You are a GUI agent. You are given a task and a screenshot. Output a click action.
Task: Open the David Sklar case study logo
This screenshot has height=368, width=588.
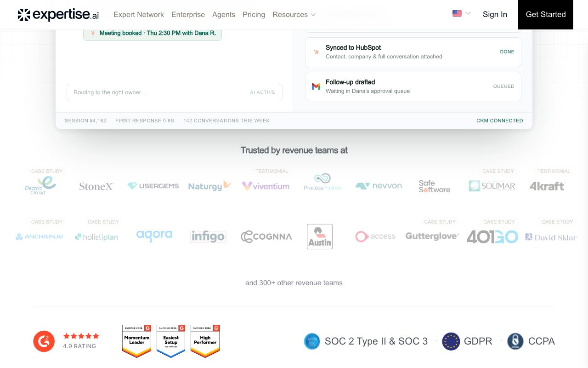click(x=551, y=237)
